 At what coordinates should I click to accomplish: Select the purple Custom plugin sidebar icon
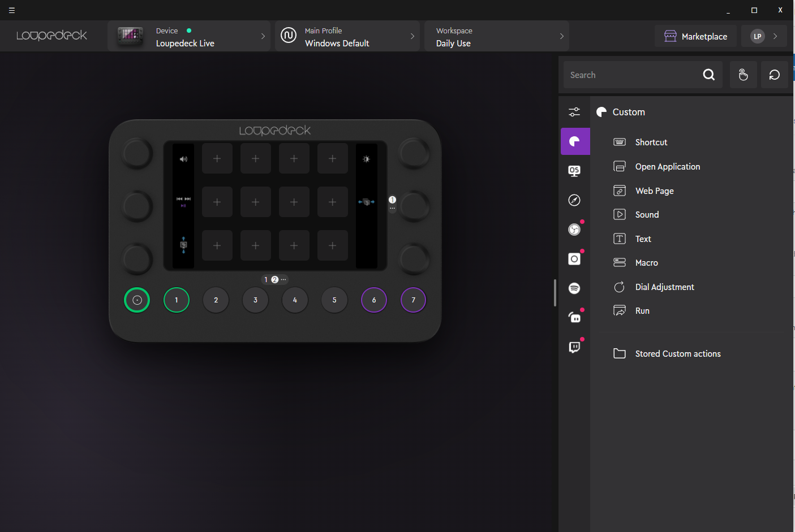point(575,141)
